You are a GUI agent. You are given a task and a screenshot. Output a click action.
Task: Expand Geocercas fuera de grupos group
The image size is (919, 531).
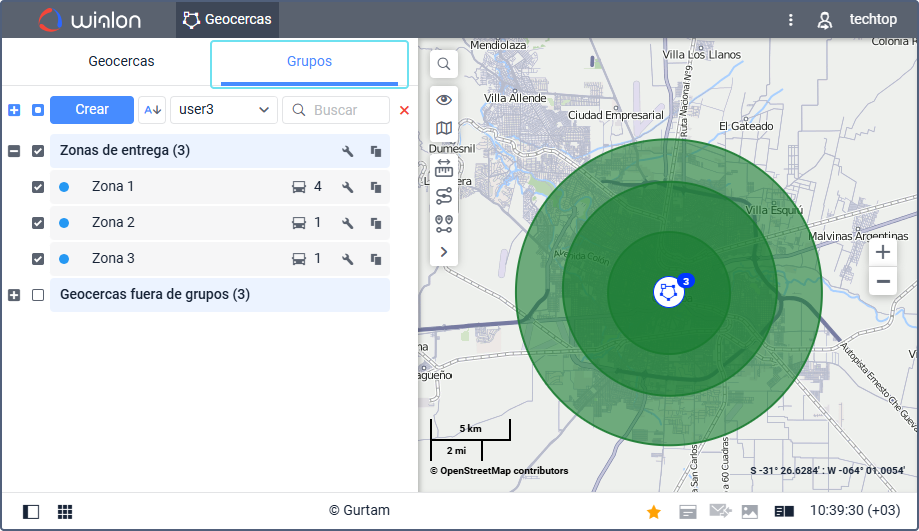coord(14,295)
